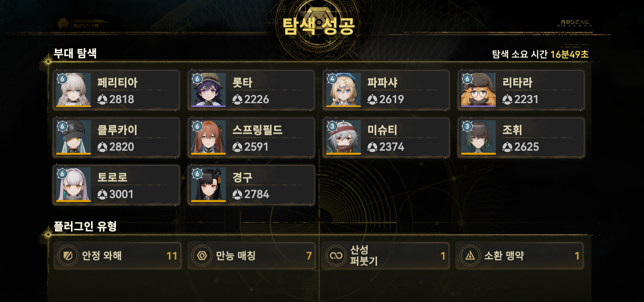This screenshot has height=302, width=644.
Task: Click the 탐색 소요 시간 16분49초 text
Action: [x=540, y=54]
